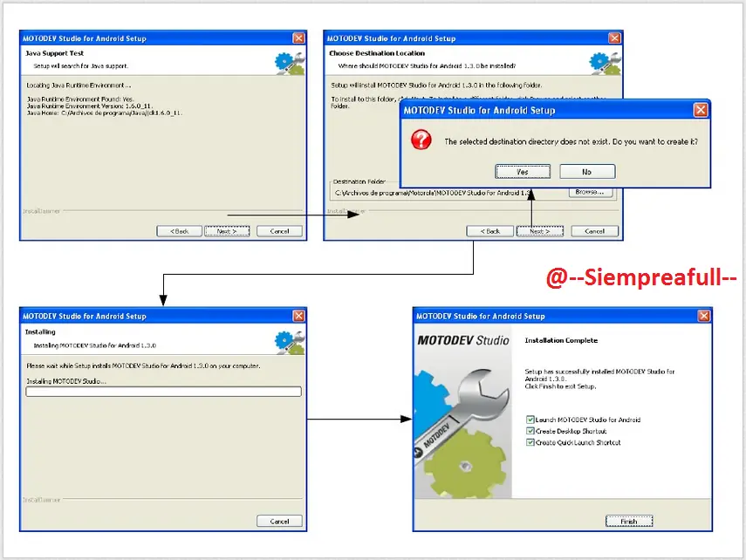746x560 pixels.
Task: Click 'Installing MOTODEV Studio...' status text
Action: point(66,381)
